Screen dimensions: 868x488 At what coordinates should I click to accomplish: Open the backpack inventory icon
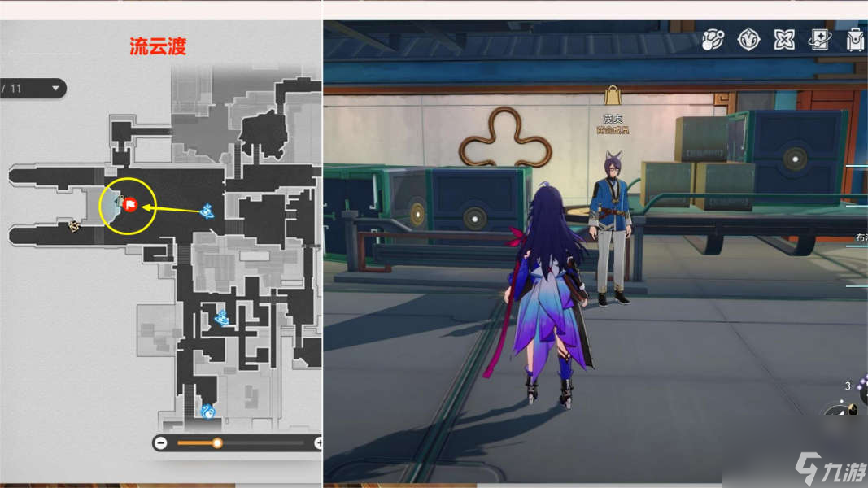tap(856, 40)
